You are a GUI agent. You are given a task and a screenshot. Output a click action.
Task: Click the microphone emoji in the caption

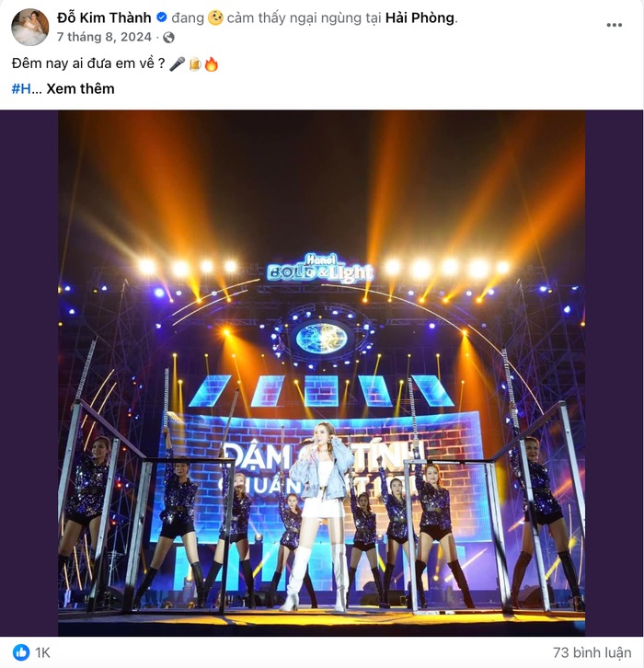(x=178, y=64)
